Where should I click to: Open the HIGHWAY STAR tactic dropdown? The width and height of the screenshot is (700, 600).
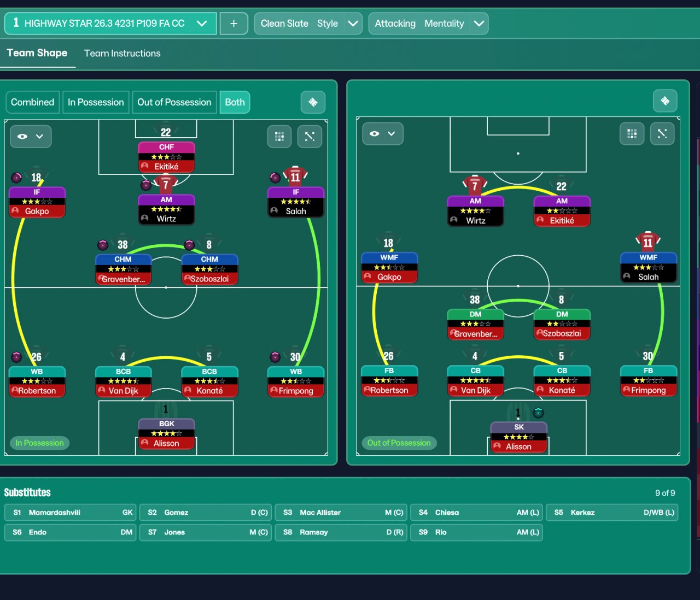pyautogui.click(x=110, y=23)
